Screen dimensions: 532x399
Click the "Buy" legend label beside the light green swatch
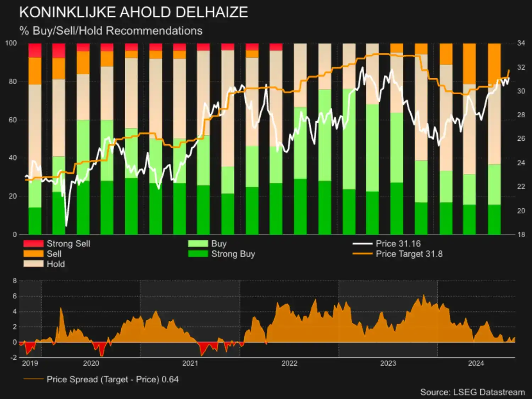(219, 243)
